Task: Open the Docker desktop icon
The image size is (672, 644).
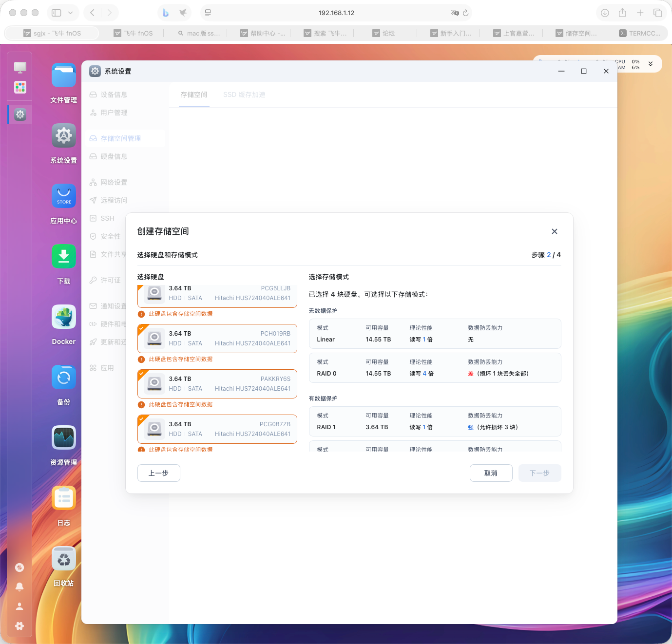Action: coord(64,317)
